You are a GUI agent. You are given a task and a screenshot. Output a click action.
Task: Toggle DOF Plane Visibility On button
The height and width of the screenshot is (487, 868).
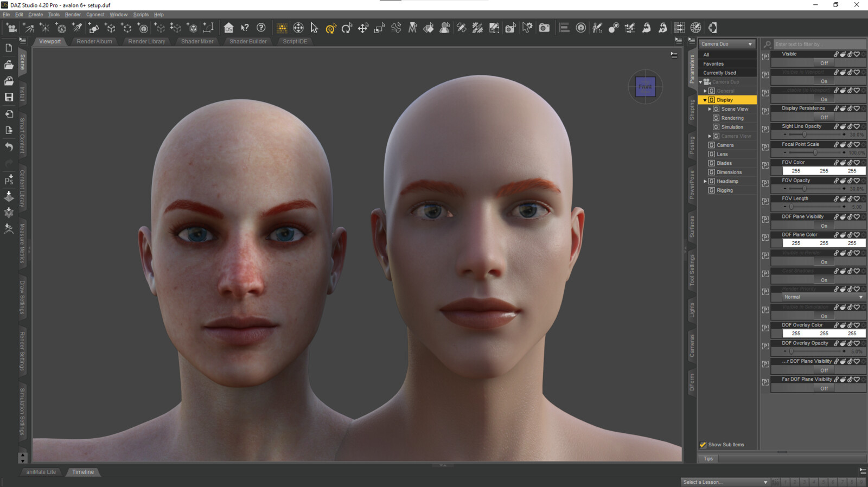coord(824,226)
